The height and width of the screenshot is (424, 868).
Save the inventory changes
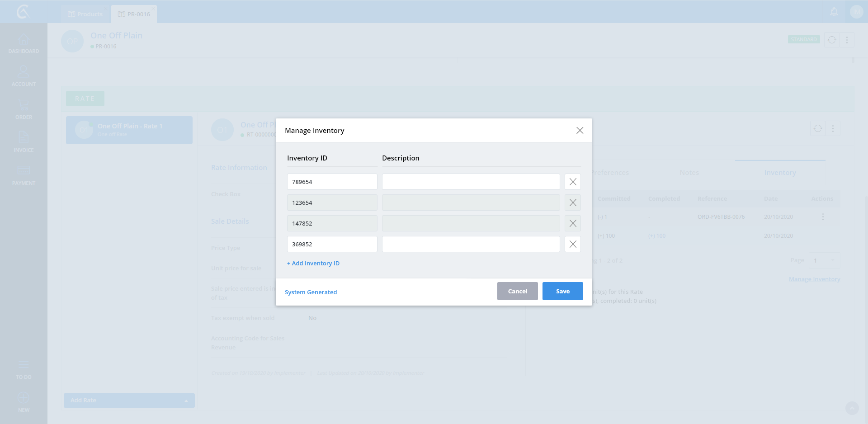[562, 291]
